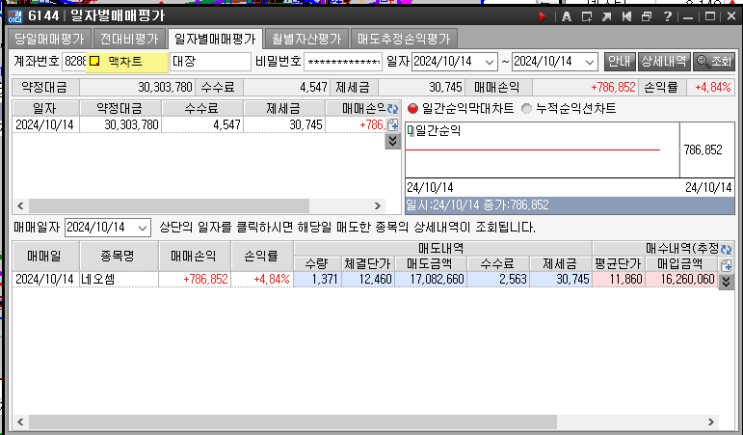Click the 일간순익 chart legend marker
The width and height of the screenshot is (743, 435).
[x=410, y=131]
